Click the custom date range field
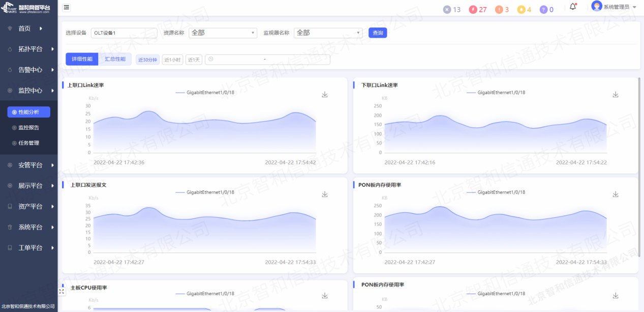Image resolution: width=644 pixels, height=312 pixels. (267, 60)
